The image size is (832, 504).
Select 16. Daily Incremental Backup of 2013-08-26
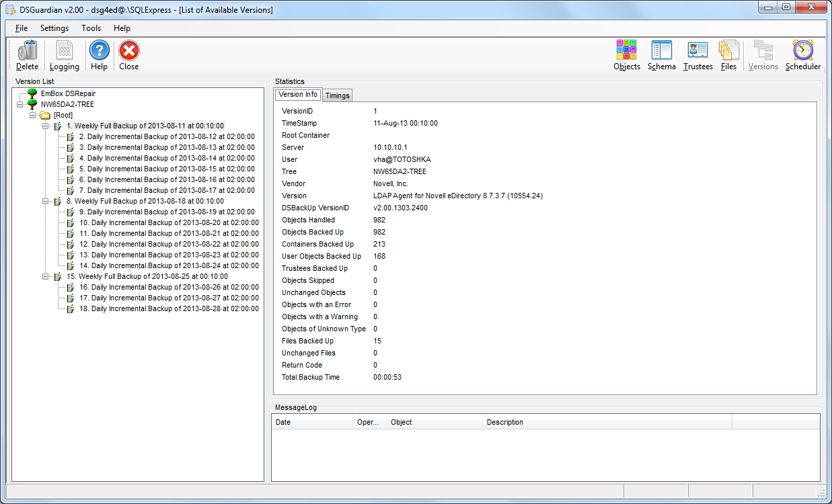coord(169,287)
